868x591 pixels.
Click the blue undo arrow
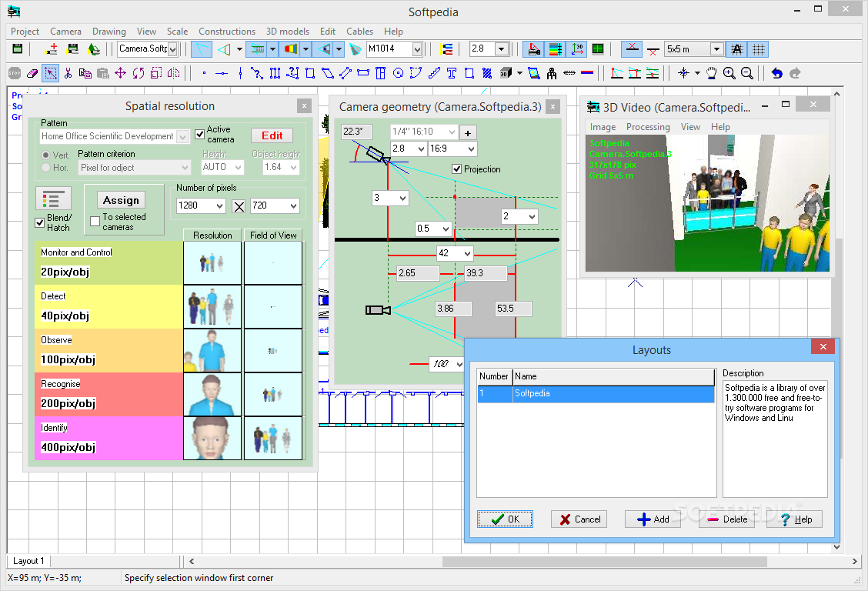click(x=777, y=73)
